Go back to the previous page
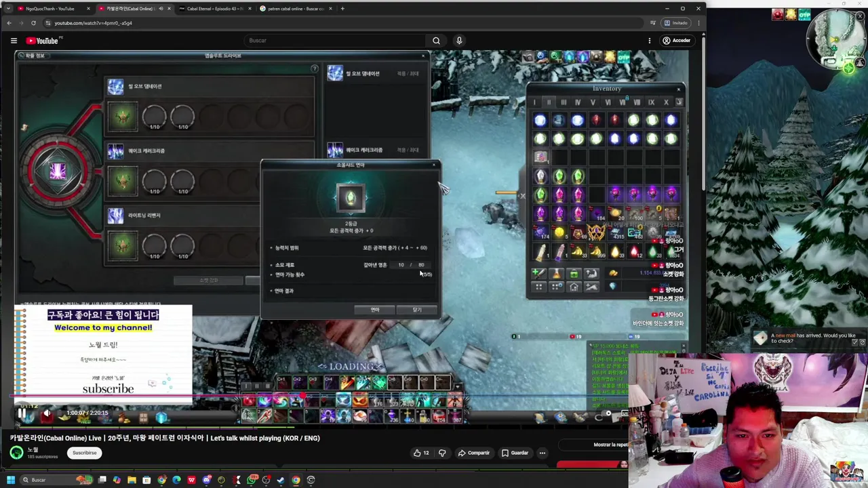The height and width of the screenshot is (488, 868). click(x=9, y=23)
